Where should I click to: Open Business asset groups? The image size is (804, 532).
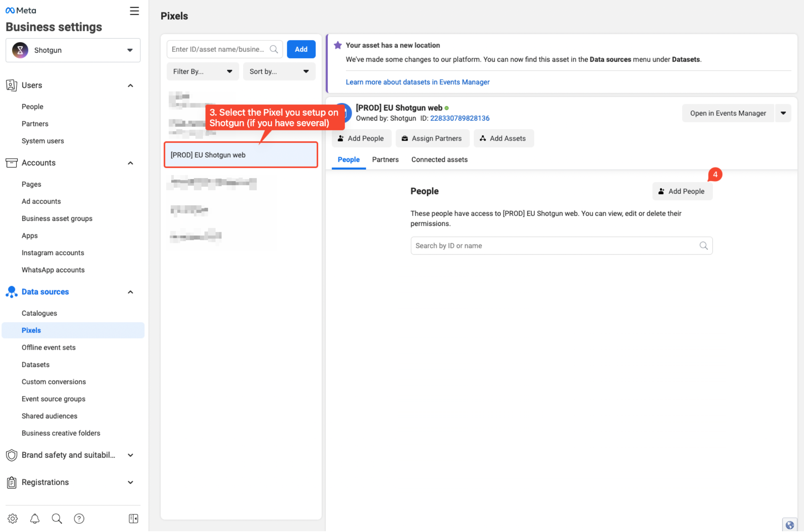[57, 218]
